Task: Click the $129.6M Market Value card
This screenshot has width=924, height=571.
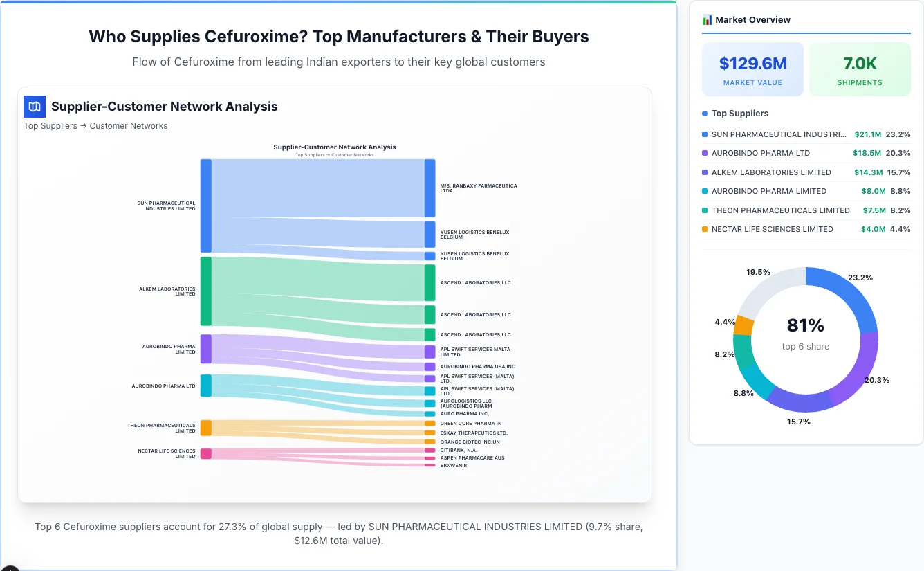Action: 752,69
